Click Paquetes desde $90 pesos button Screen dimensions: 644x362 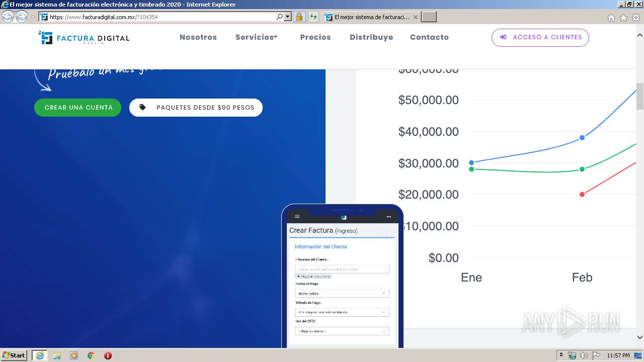[196, 108]
